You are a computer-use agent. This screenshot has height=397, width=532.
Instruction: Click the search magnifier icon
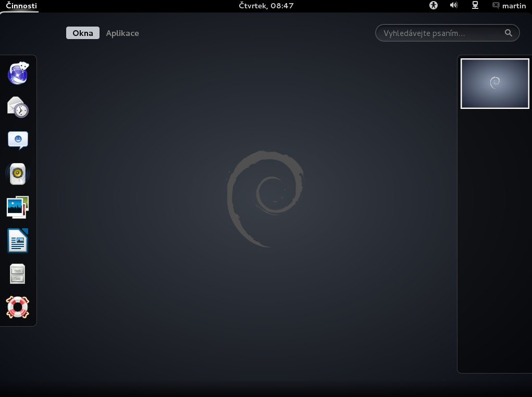(x=508, y=33)
